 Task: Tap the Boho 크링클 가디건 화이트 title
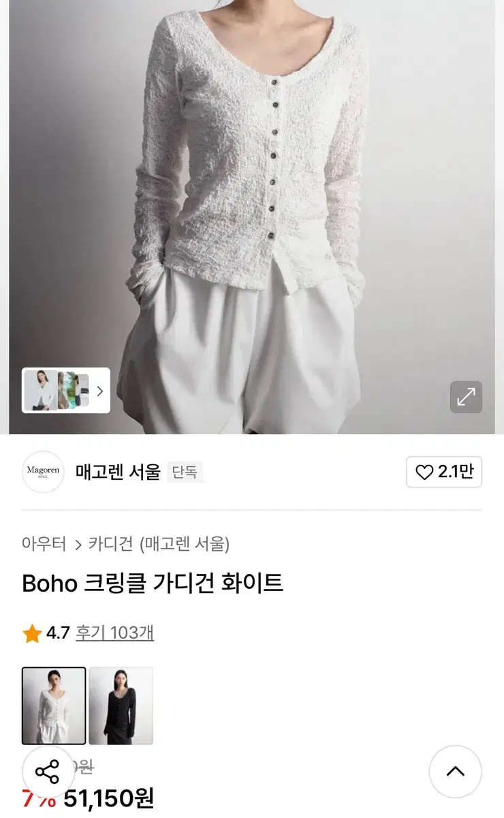pyautogui.click(x=153, y=584)
